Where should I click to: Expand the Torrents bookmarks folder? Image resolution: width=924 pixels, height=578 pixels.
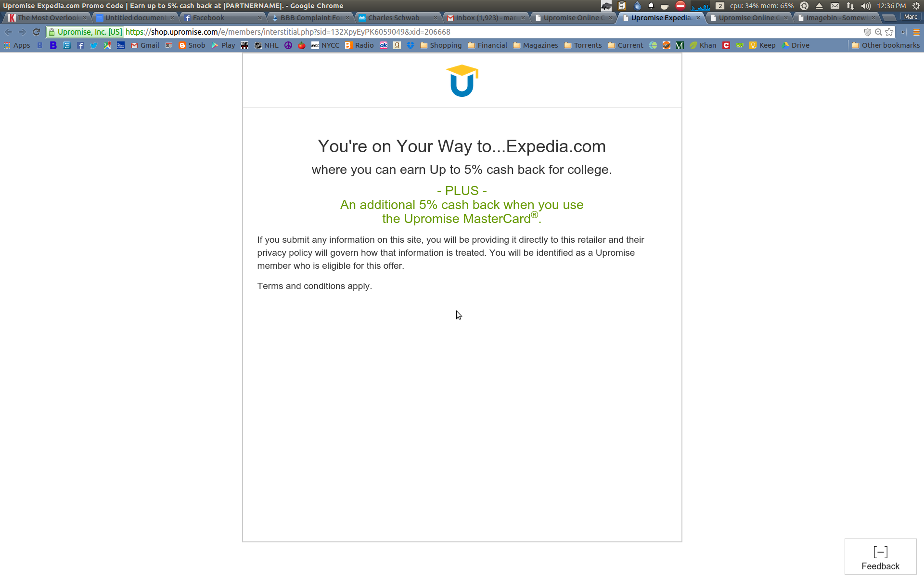(x=583, y=45)
